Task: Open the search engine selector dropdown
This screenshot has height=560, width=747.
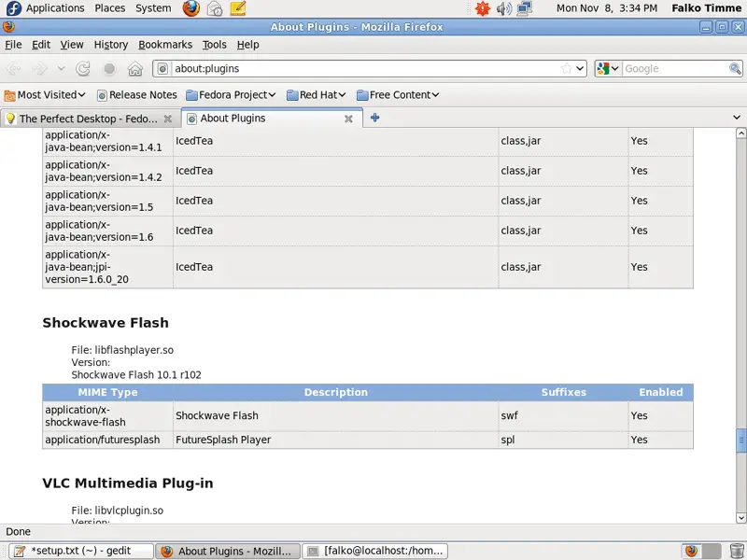Action: coord(609,68)
